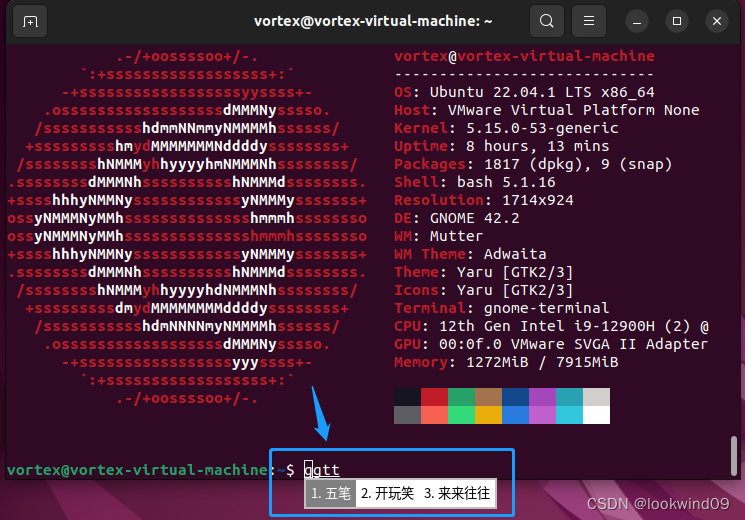Click the CPU line 12th Gen Intel i9-12900H
The height and width of the screenshot is (520, 745).
pos(551,326)
